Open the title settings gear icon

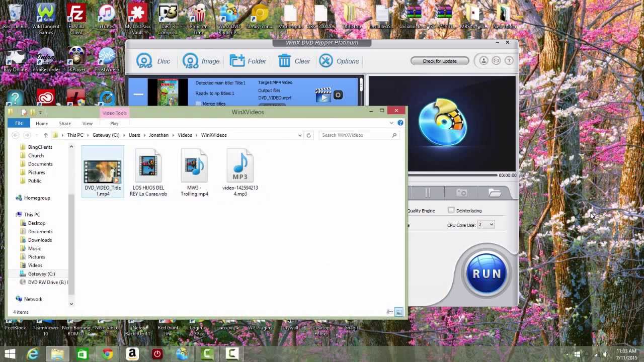click(x=338, y=95)
